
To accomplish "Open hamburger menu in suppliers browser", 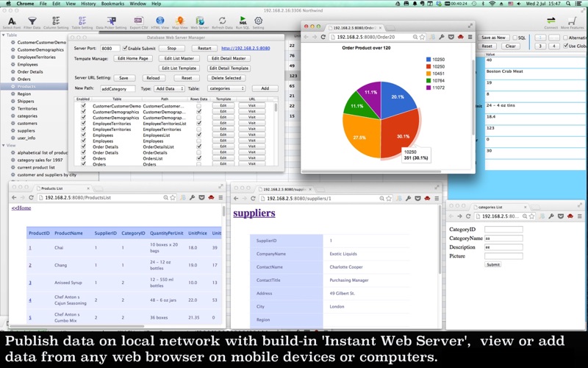I will [437, 198].
